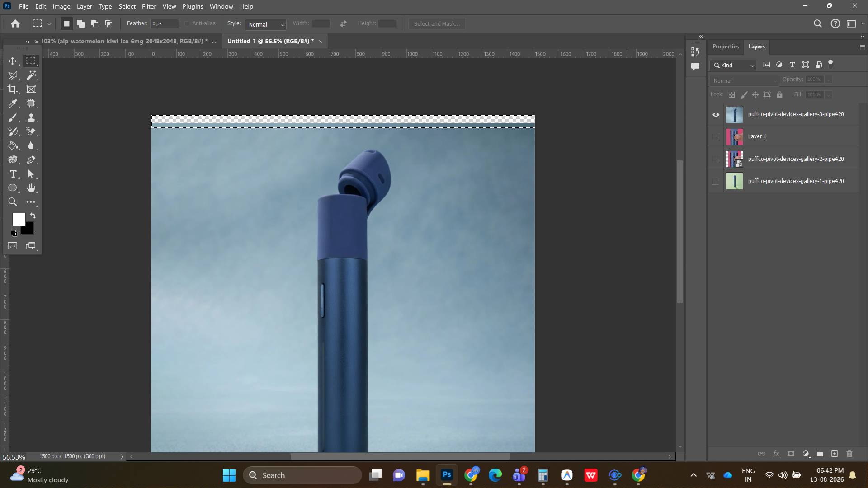Delete layer using trash icon
This screenshot has width=868, height=488.
click(x=849, y=454)
